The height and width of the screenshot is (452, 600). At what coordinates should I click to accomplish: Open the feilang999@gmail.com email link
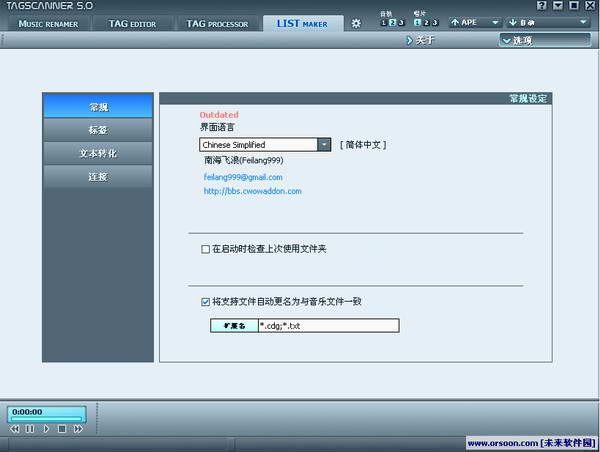click(243, 177)
